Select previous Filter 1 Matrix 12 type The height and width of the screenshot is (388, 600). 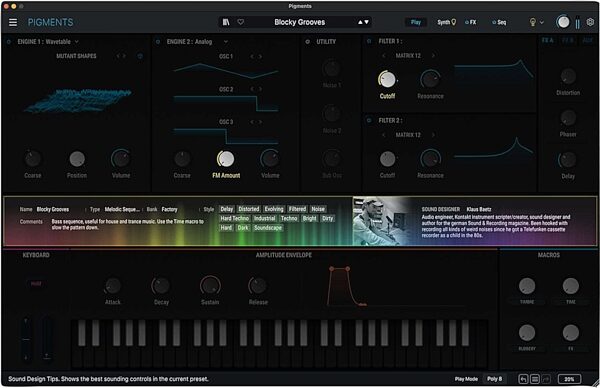[384, 56]
